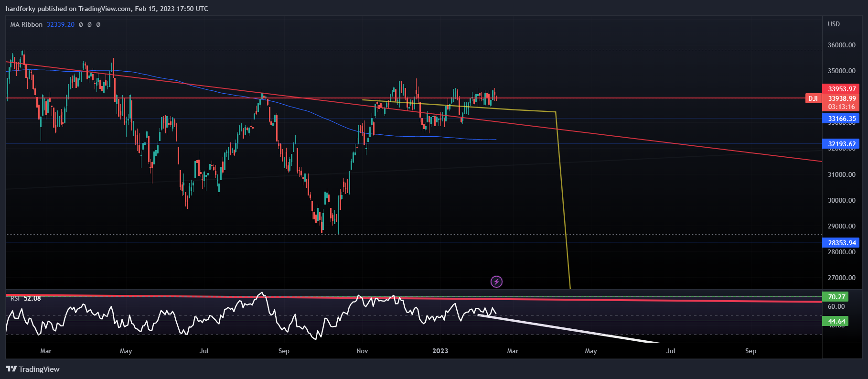Select the blue 28353.94 price tag

pos(841,243)
